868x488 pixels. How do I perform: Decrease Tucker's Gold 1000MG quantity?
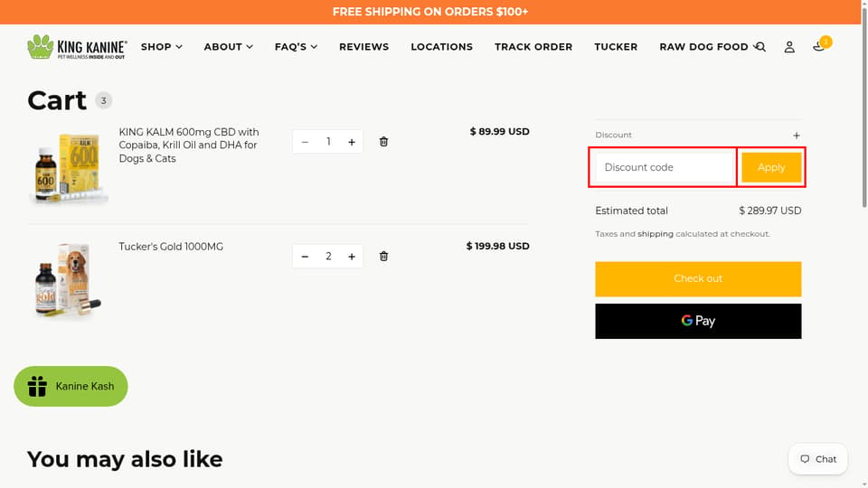305,257
